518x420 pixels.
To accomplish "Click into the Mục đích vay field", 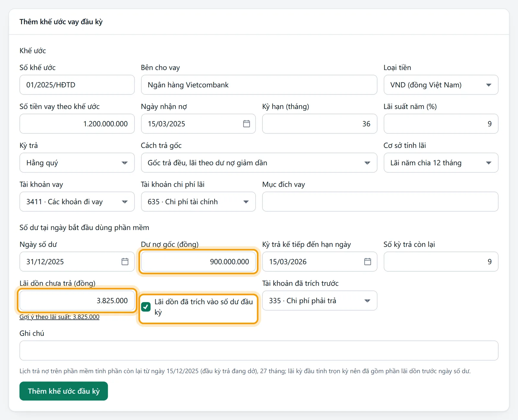I will tap(380, 202).
